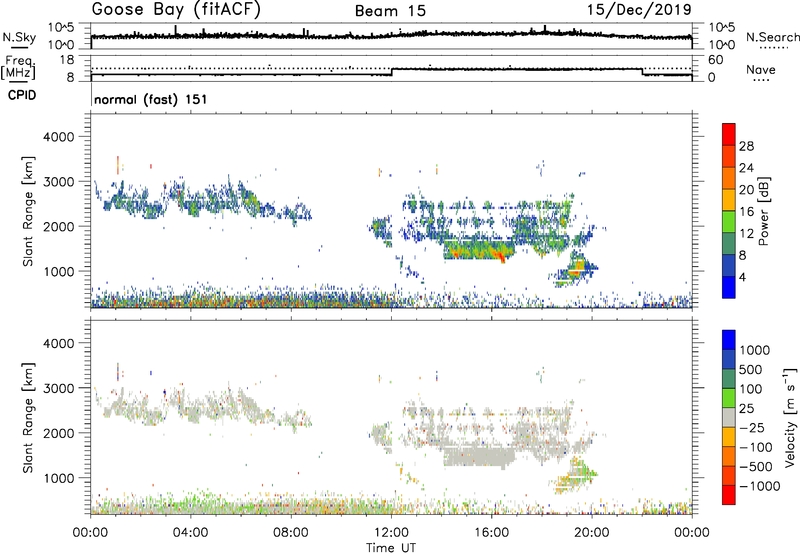Screen dimensions: 800x554
Task: Pick the red top segment of Power colorbar
Action: point(729,134)
